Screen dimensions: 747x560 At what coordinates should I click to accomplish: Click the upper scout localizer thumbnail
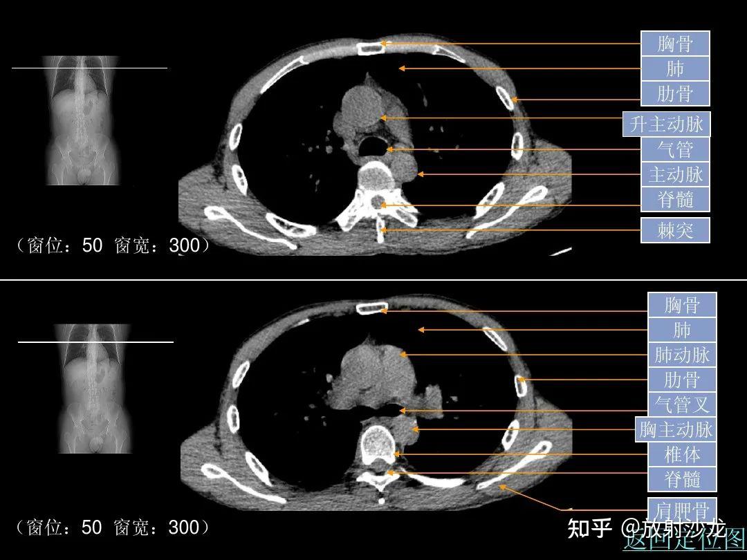pyautogui.click(x=82, y=120)
